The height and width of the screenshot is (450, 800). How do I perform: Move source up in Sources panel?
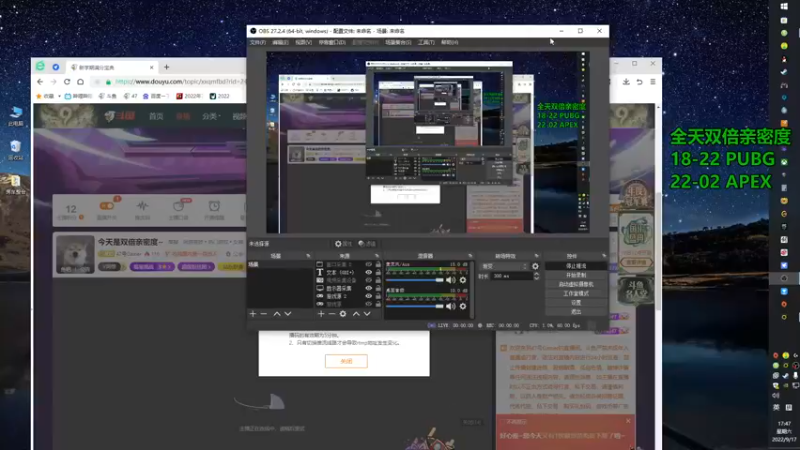(x=356, y=314)
